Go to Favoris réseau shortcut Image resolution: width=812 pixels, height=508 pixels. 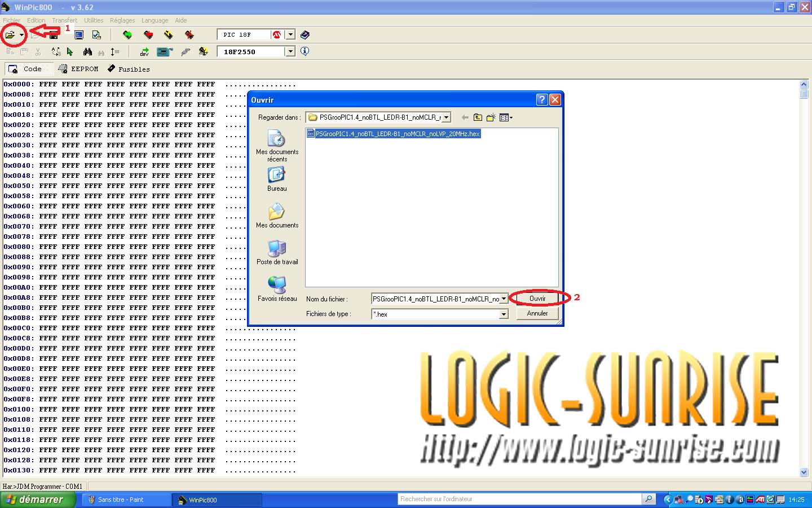click(x=277, y=290)
